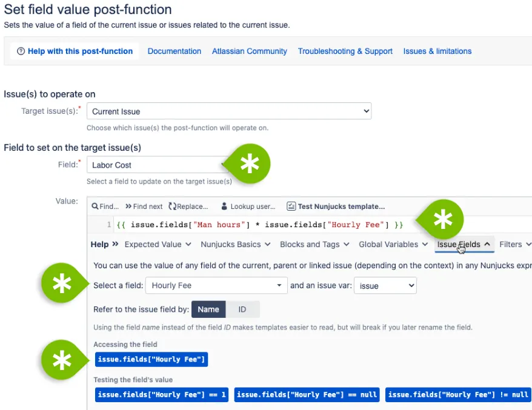The image size is (532, 410).
Task: Expand the Nunjucks Basics help section
Action: coord(236,244)
